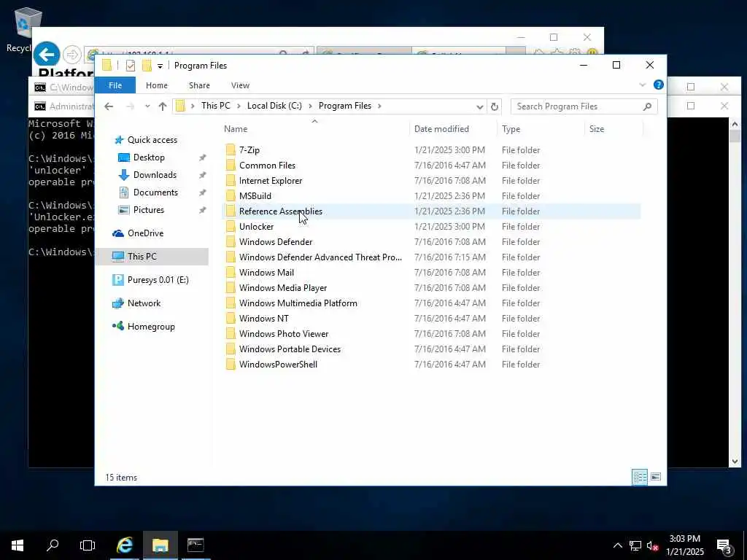Select Downloads in navigation pane

pos(155,175)
